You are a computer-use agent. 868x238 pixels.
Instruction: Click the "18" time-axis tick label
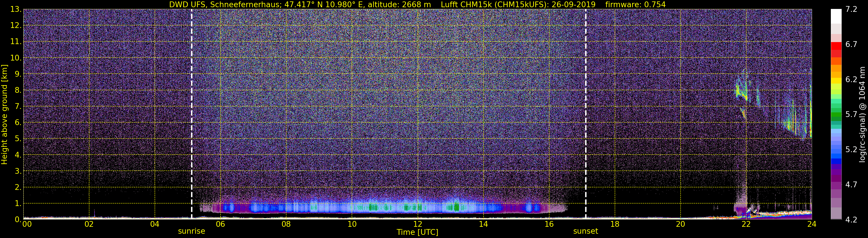point(614,224)
